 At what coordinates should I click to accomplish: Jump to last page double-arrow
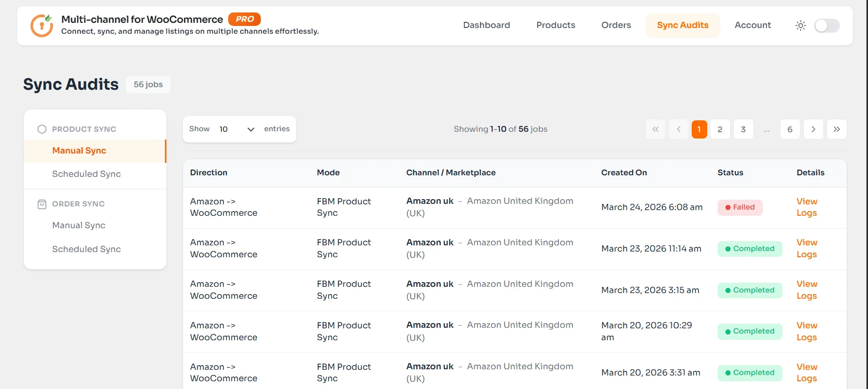836,129
